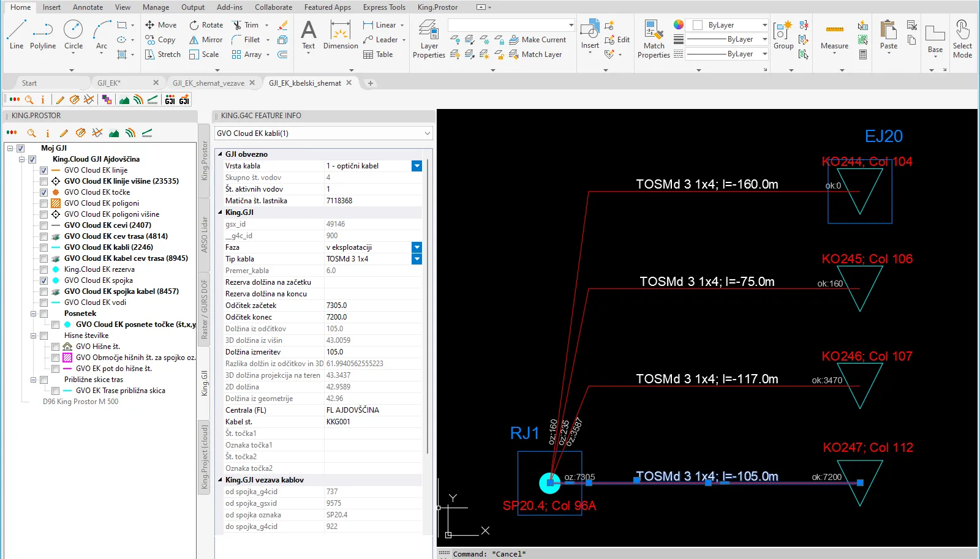
Task: Uncheck GVO Cloud EK linije layer
Action: [44, 170]
